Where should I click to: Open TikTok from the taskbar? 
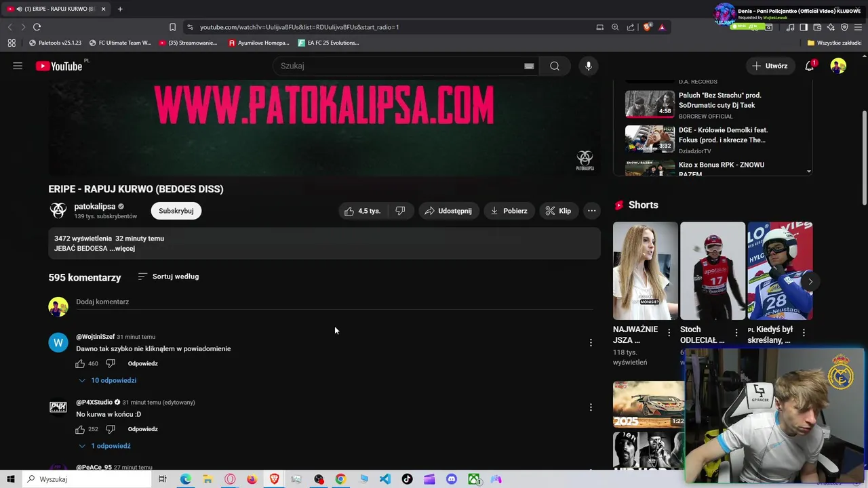coord(407,479)
